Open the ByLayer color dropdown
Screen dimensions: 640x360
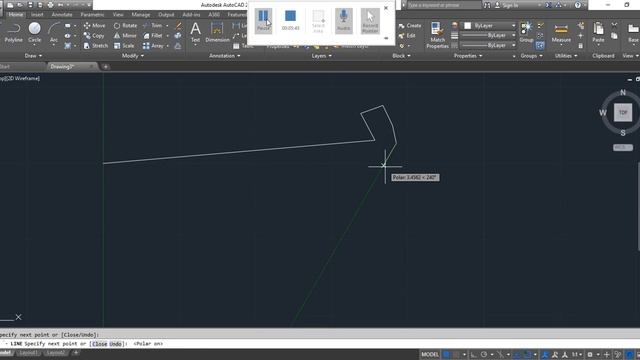pyautogui.click(x=489, y=26)
